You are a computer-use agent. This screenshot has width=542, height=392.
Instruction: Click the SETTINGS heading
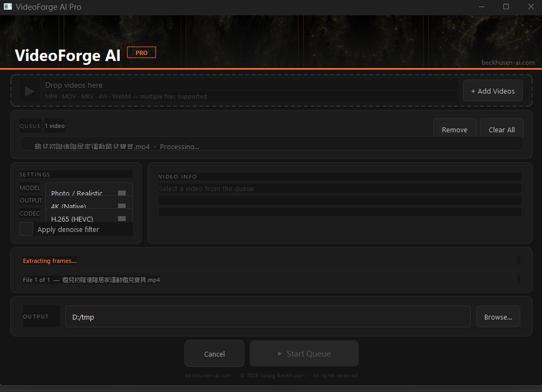[x=35, y=174]
